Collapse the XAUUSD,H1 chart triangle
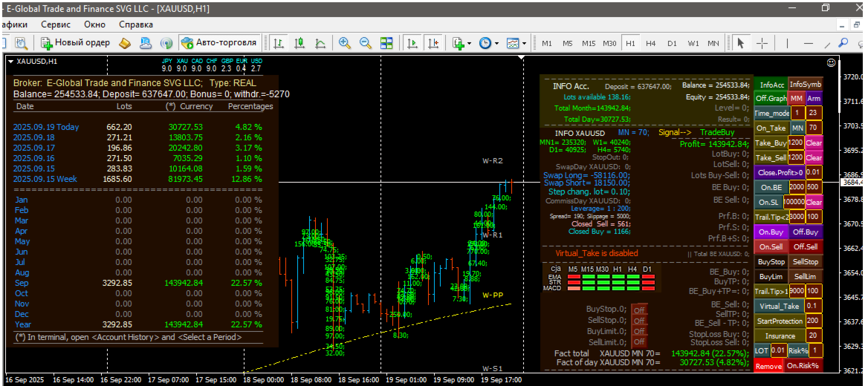This screenshot has height=386, width=868. [10, 62]
